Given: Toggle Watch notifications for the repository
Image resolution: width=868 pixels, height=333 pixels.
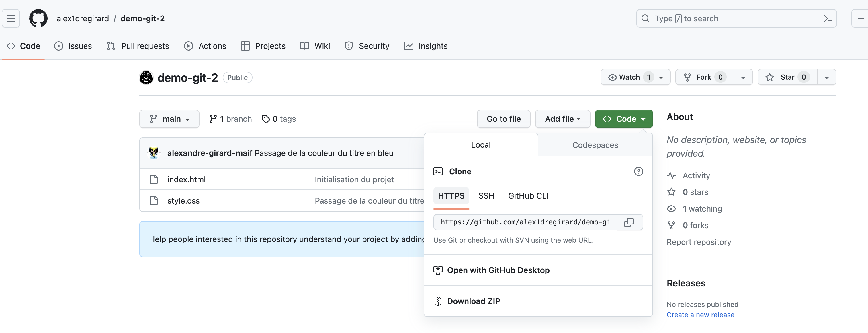Looking at the screenshot, I should (635, 77).
